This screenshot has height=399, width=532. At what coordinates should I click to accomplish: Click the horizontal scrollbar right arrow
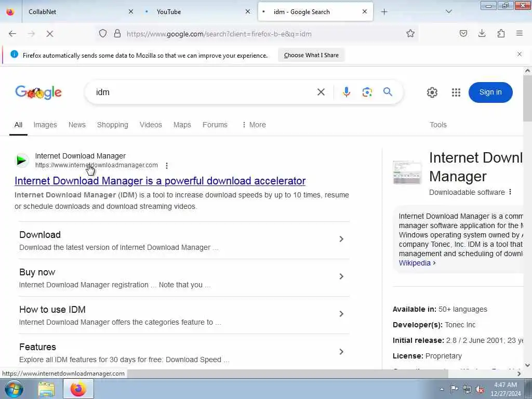point(519,374)
